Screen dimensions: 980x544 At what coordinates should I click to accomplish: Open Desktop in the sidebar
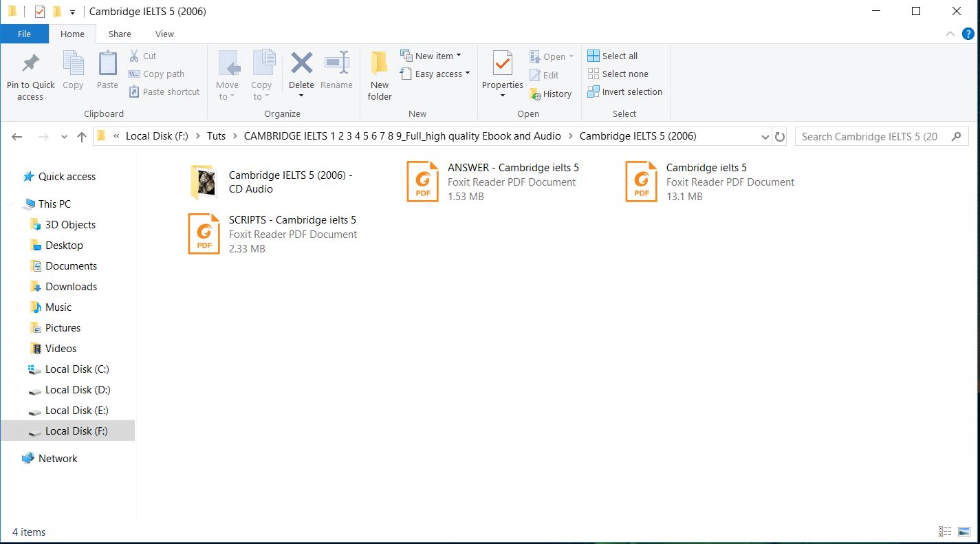pos(64,246)
